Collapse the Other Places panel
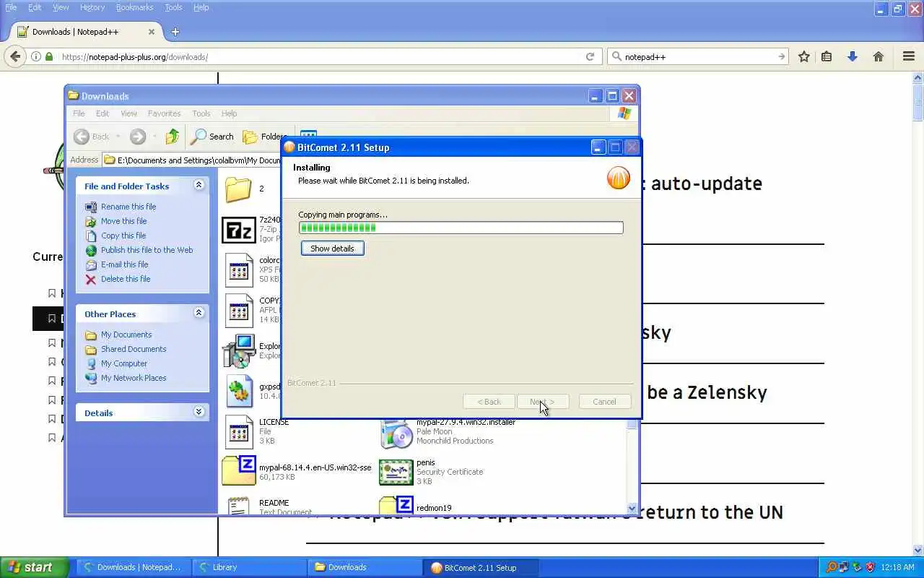 coord(199,313)
